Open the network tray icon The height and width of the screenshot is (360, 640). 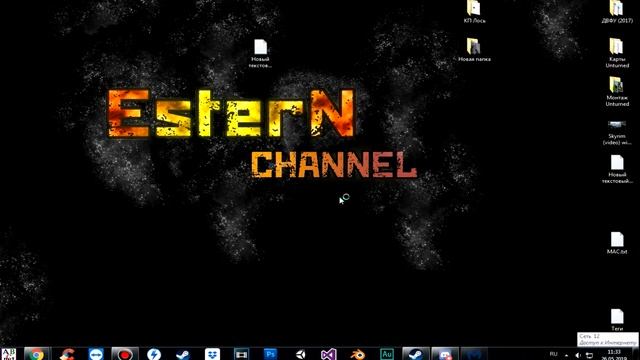point(589,355)
